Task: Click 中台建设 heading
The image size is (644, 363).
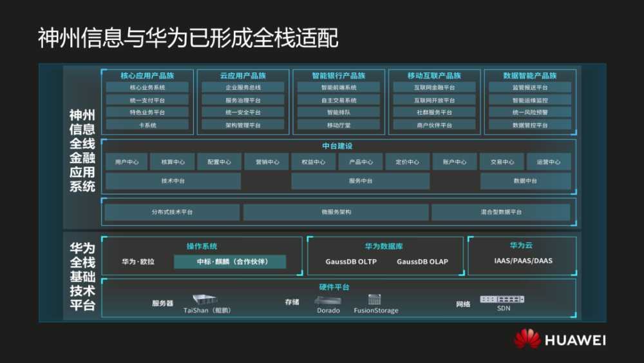Action: point(337,146)
